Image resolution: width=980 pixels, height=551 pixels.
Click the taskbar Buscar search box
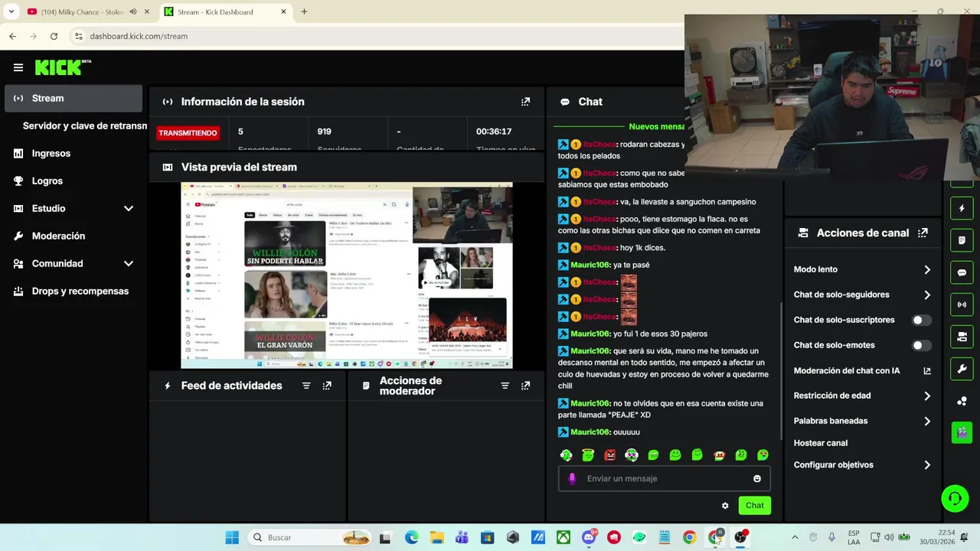click(x=311, y=537)
